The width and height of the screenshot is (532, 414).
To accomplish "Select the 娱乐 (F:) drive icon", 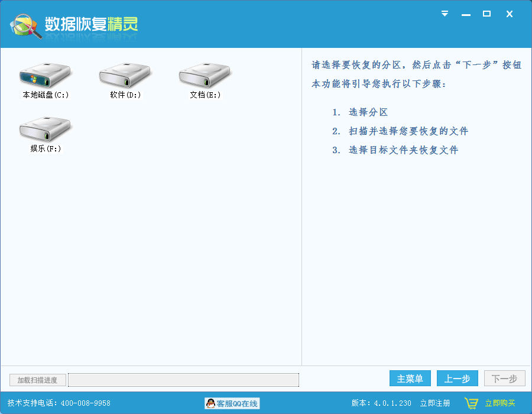I will pos(45,129).
